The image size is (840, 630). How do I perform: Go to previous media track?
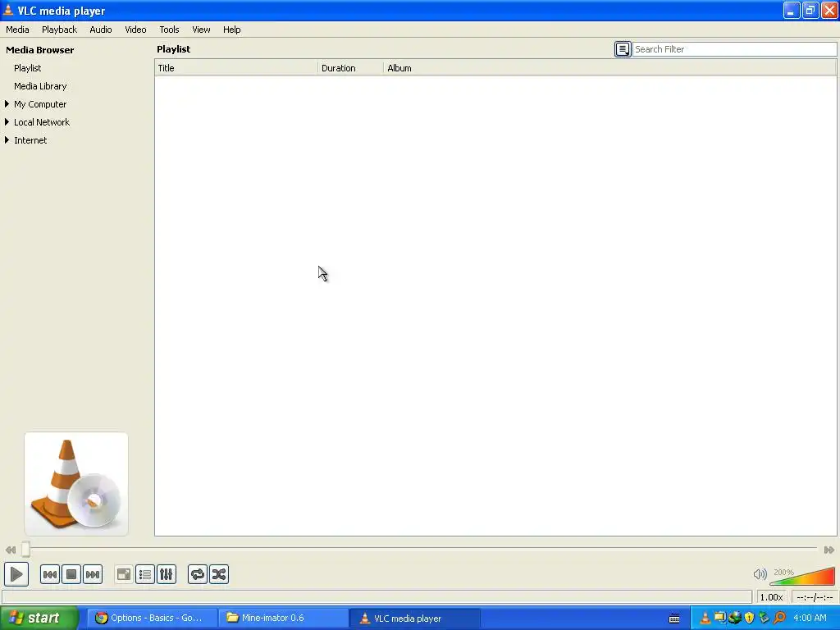(50, 574)
